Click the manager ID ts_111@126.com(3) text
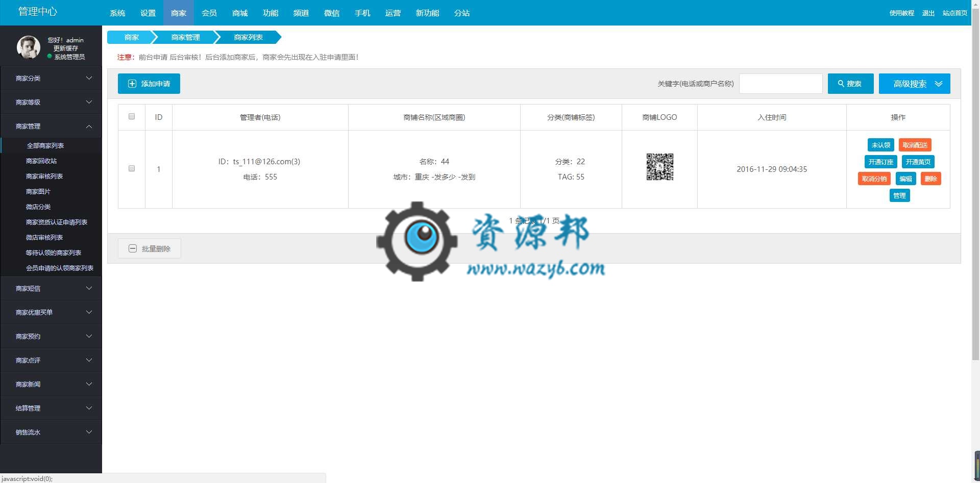Viewport: 980px width, 483px height. pyautogui.click(x=259, y=161)
